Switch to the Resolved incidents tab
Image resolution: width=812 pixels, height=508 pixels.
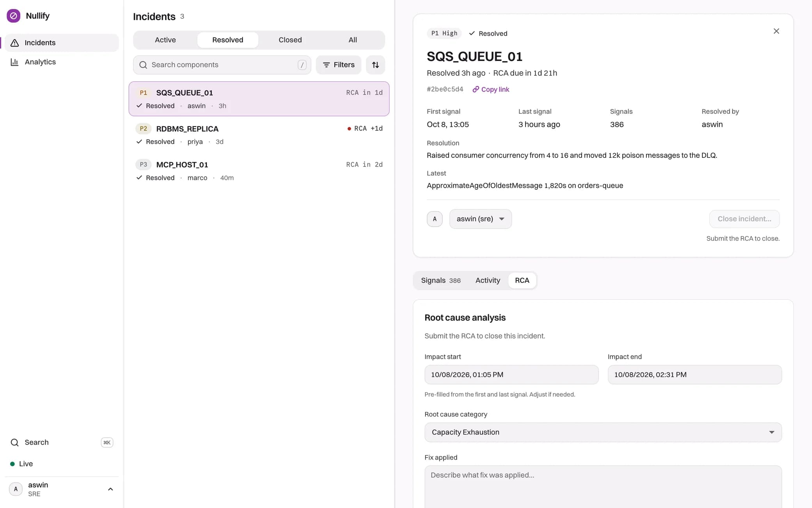[228, 40]
